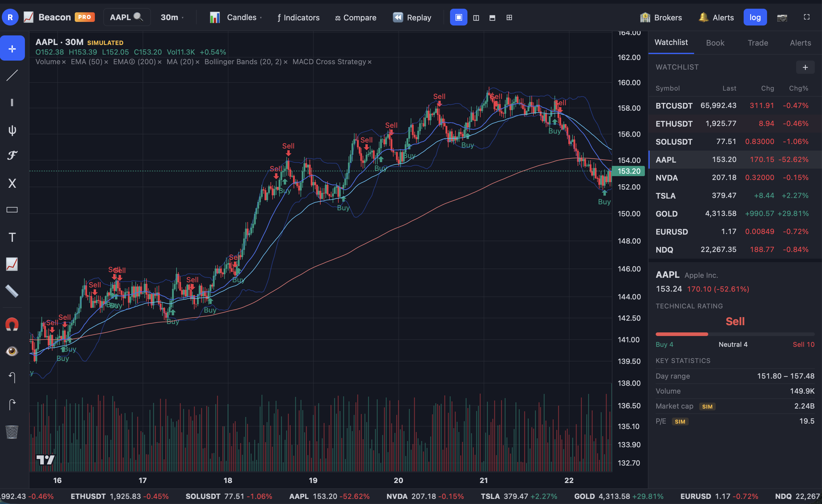Add a symbol to the watchlist
This screenshot has height=504, width=822.
coord(805,67)
